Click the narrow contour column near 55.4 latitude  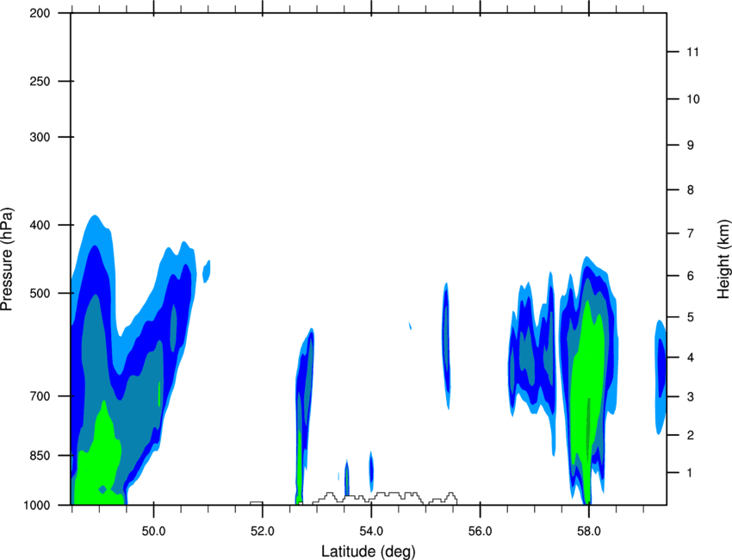(x=446, y=345)
